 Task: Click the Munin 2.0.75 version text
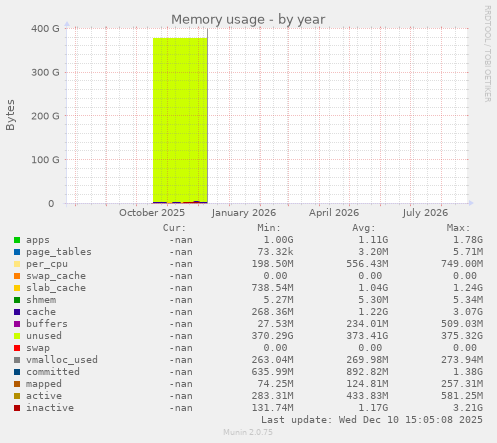(x=248, y=432)
